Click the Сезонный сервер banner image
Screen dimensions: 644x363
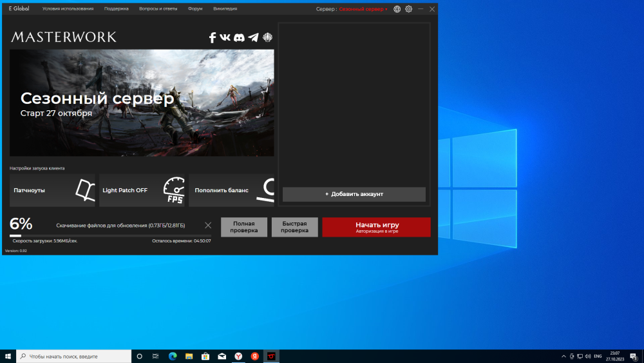click(x=142, y=103)
